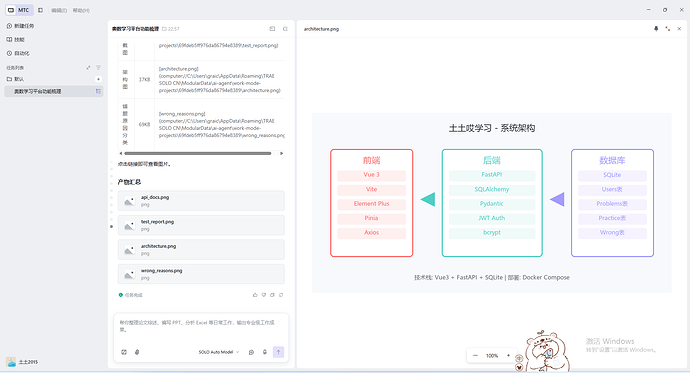The image size is (690, 373).
Task: Click the first panel icon in the chat header
Action: [272, 29]
